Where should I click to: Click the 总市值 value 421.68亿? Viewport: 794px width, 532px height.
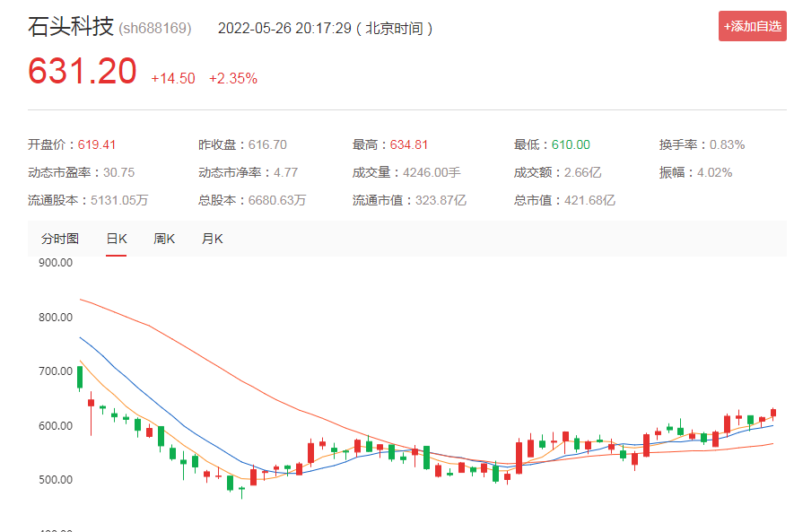589,200
